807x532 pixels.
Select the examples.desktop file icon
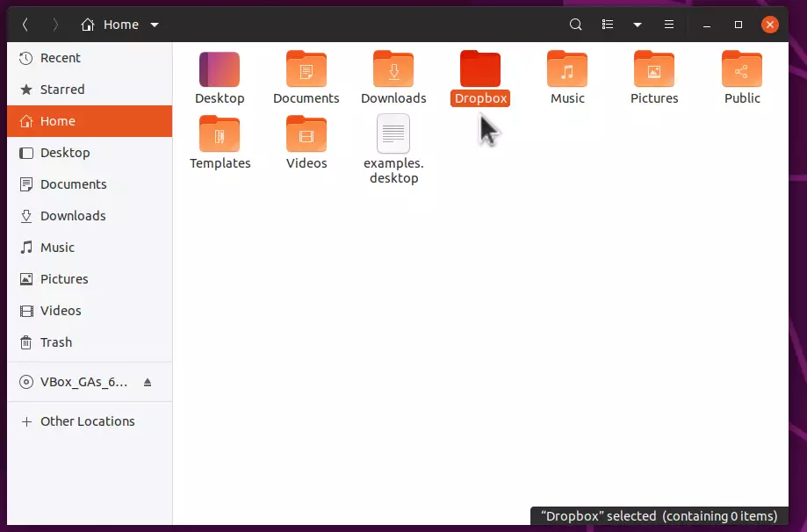(393, 133)
